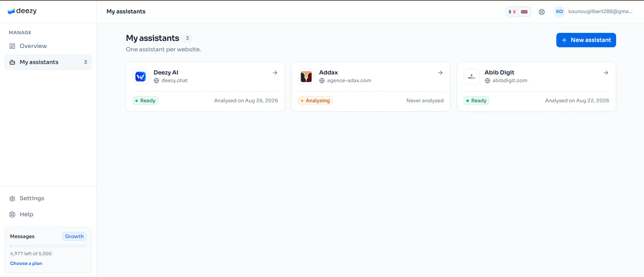Screen dimensions: 644x277
Task: Click the Ready status on Abib Digit
Action: pos(476,101)
